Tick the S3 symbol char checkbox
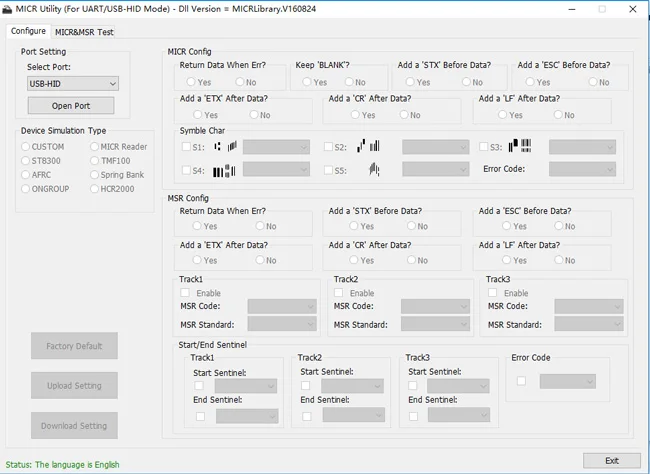This screenshot has height=474, width=650. (x=485, y=147)
